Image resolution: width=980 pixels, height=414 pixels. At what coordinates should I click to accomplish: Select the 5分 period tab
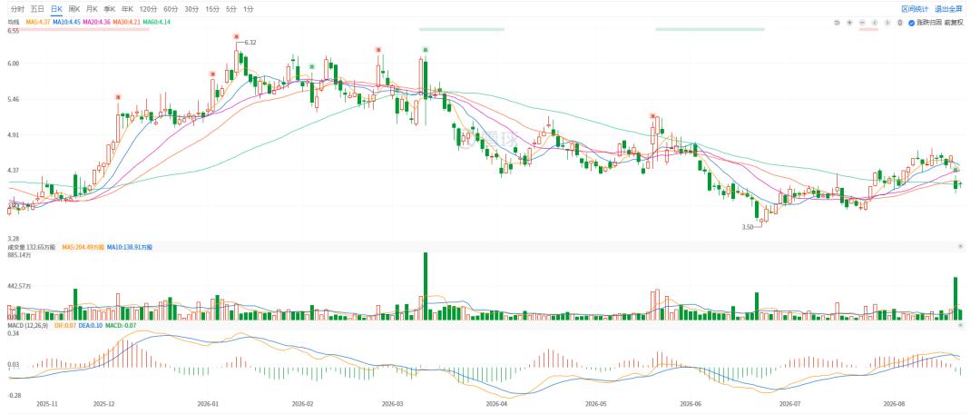[232, 9]
